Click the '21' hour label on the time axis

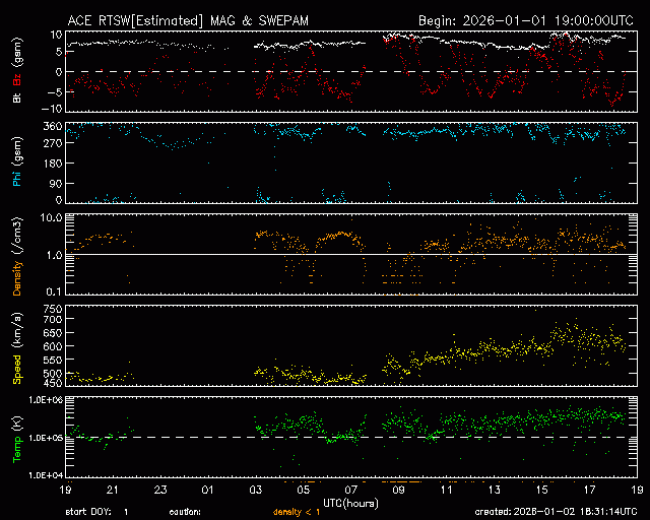point(112,490)
